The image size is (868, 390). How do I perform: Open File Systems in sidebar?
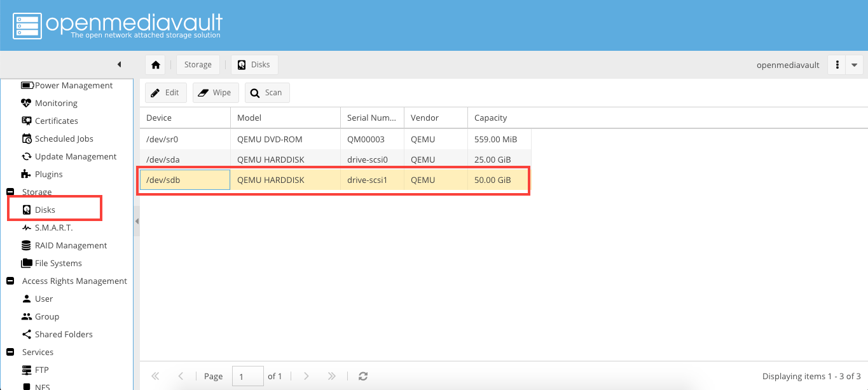tap(58, 263)
